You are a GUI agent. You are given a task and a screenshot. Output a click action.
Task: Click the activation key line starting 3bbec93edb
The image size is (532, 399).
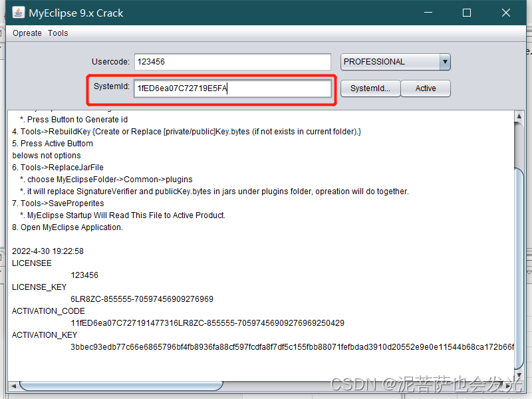292,346
